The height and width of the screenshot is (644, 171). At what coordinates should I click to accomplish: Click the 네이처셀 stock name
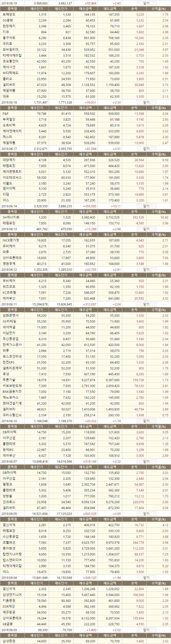tap(9, 327)
